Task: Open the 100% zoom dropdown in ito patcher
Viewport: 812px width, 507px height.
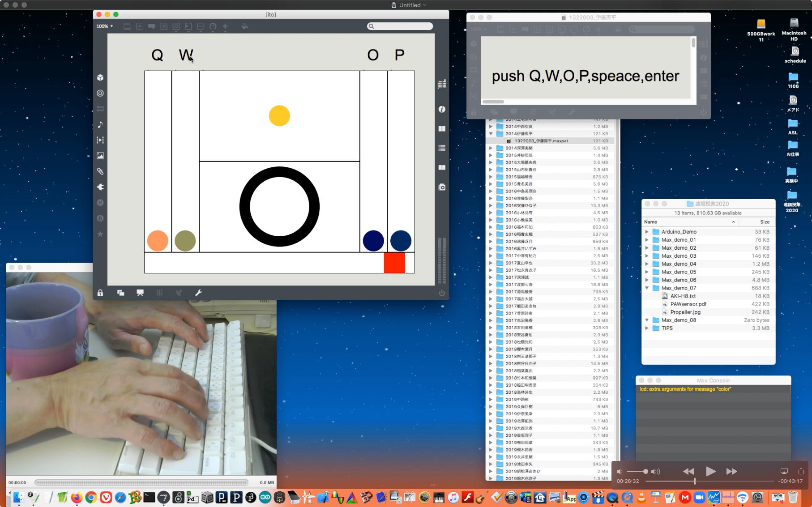Action: pyautogui.click(x=105, y=26)
